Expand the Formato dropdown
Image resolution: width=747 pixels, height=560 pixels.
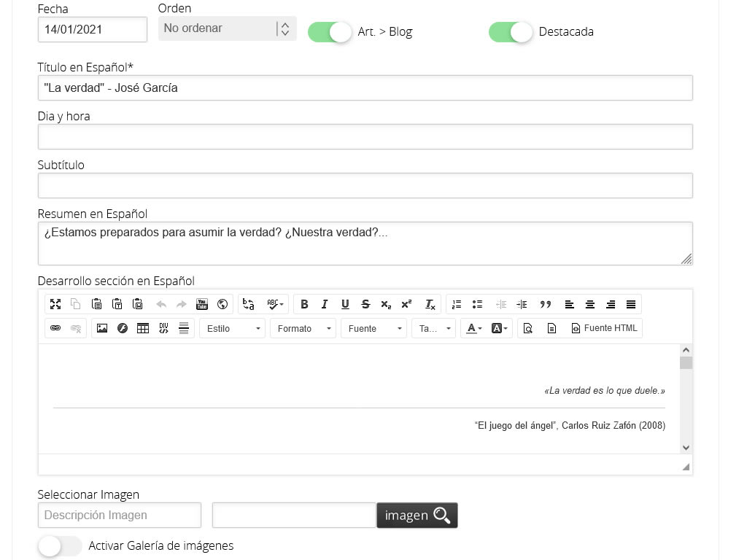[303, 329]
